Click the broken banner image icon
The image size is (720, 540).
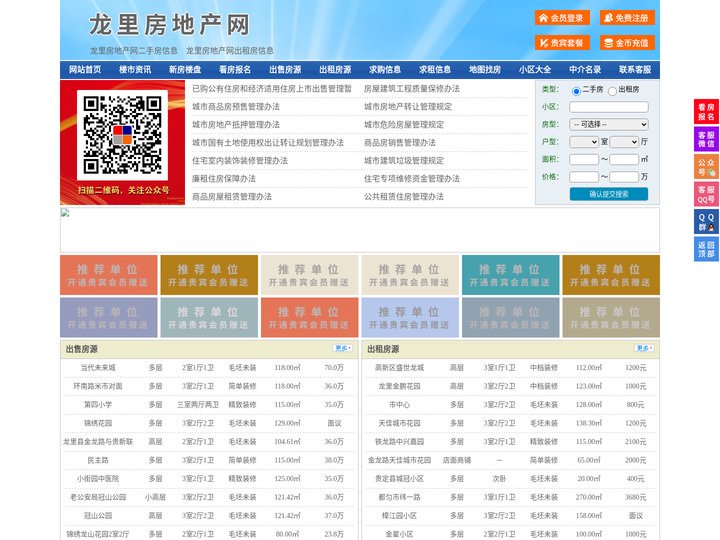[x=65, y=213]
